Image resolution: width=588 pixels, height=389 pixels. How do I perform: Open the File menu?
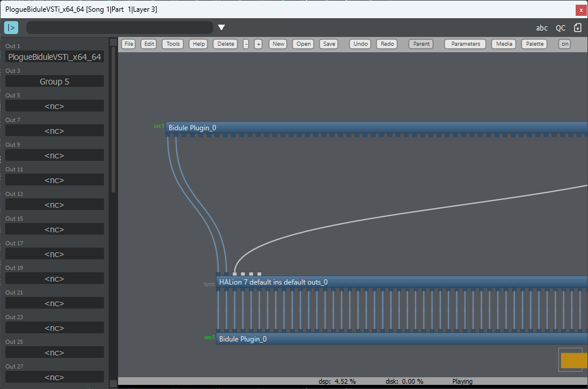click(129, 44)
